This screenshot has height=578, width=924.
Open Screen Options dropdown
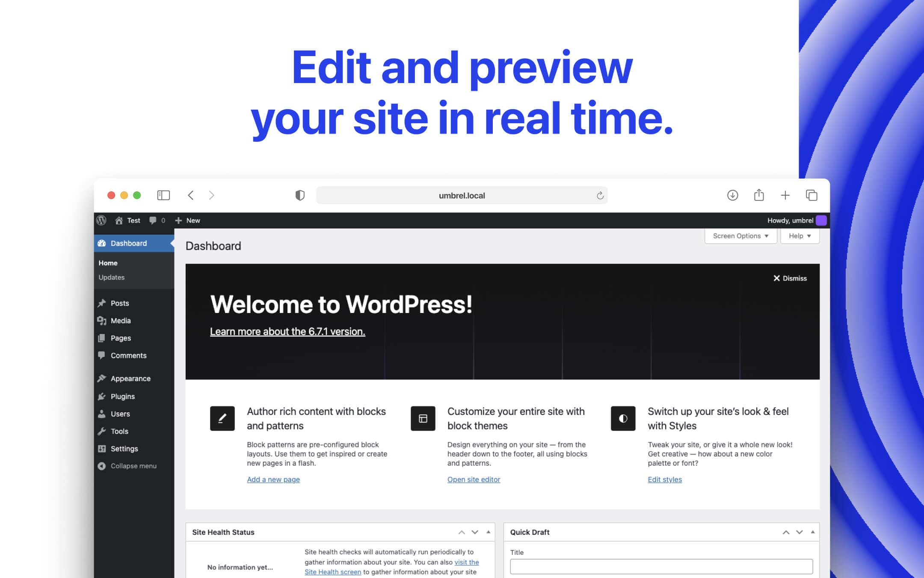(x=740, y=236)
